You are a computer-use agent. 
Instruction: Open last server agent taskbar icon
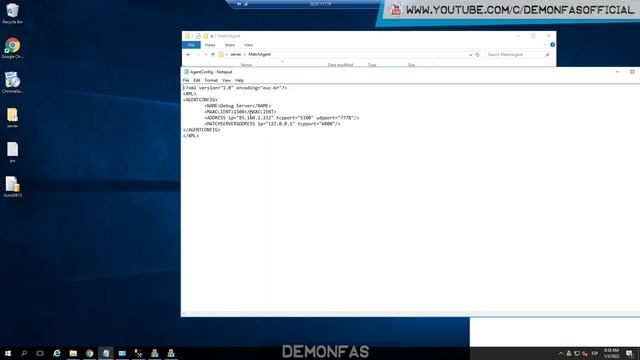(x=171, y=353)
